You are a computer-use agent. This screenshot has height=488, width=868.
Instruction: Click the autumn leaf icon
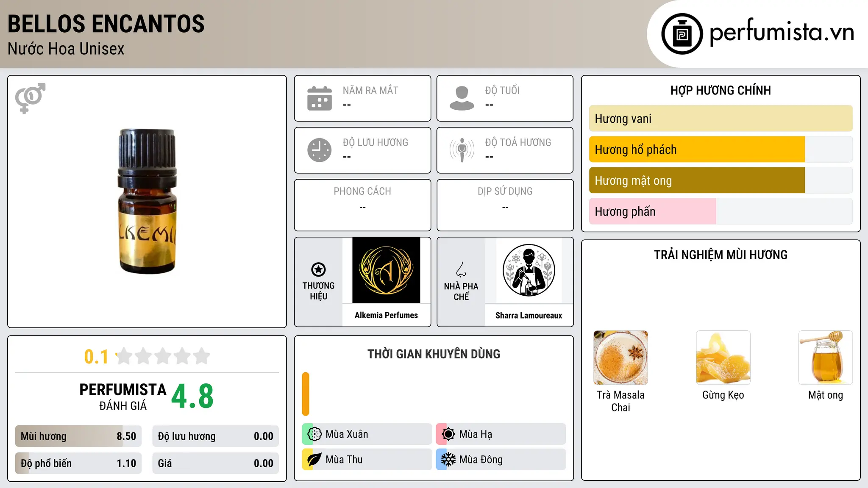[314, 460]
